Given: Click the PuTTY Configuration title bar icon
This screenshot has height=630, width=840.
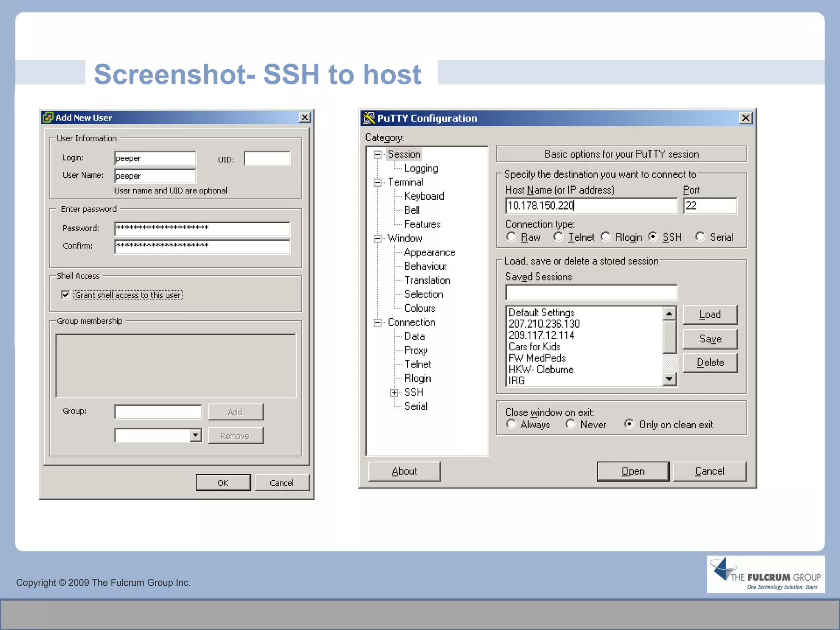Looking at the screenshot, I should [x=369, y=118].
